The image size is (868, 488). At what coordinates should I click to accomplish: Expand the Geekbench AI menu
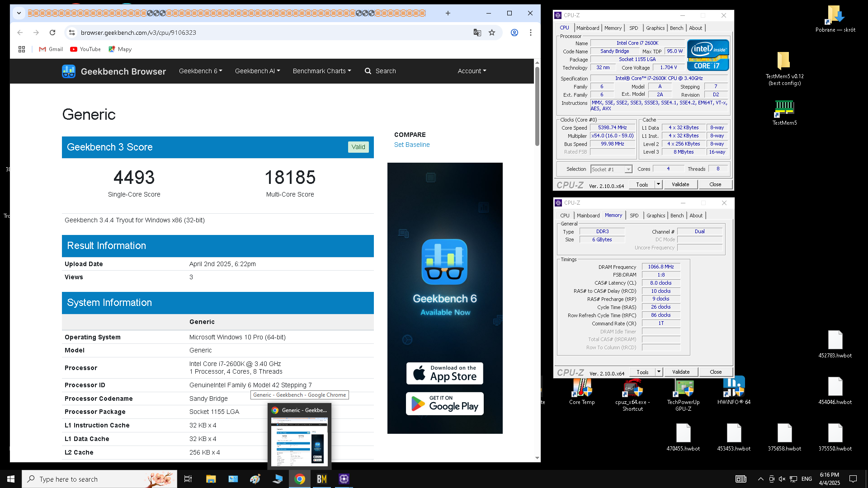coord(258,71)
